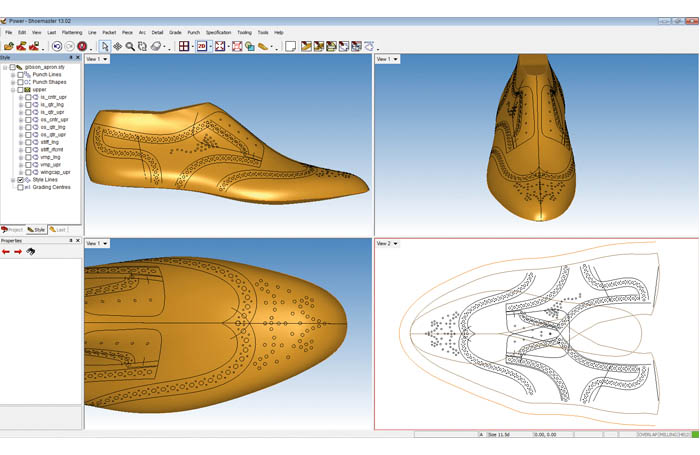This screenshot has width=700, height=455.
Task: Click the zoom magnifier tool
Action: click(x=130, y=46)
